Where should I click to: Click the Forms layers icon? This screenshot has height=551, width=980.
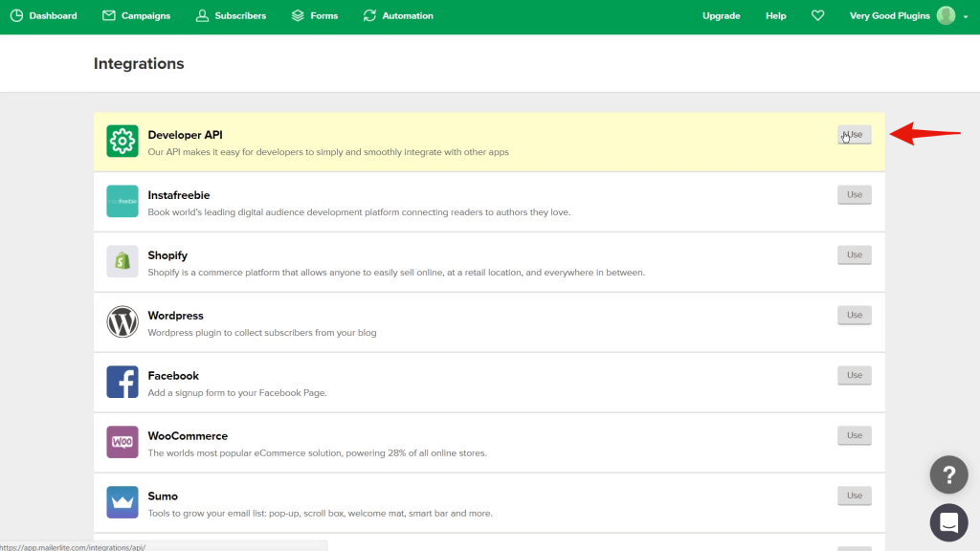pyautogui.click(x=298, y=15)
